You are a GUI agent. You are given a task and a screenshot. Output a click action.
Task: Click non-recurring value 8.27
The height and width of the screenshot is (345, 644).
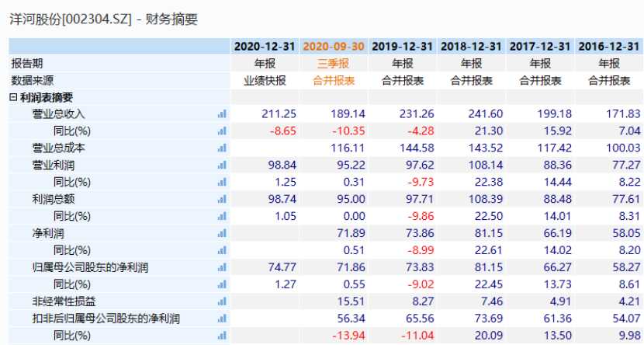click(x=423, y=301)
